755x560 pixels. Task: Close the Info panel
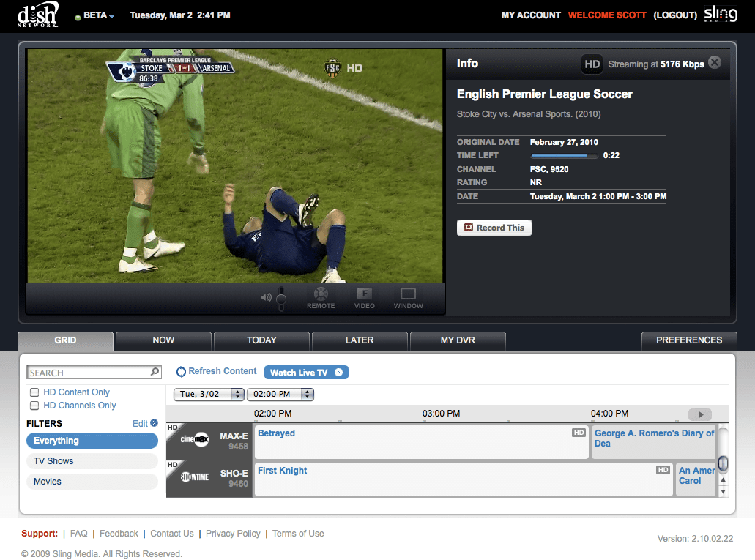point(715,62)
